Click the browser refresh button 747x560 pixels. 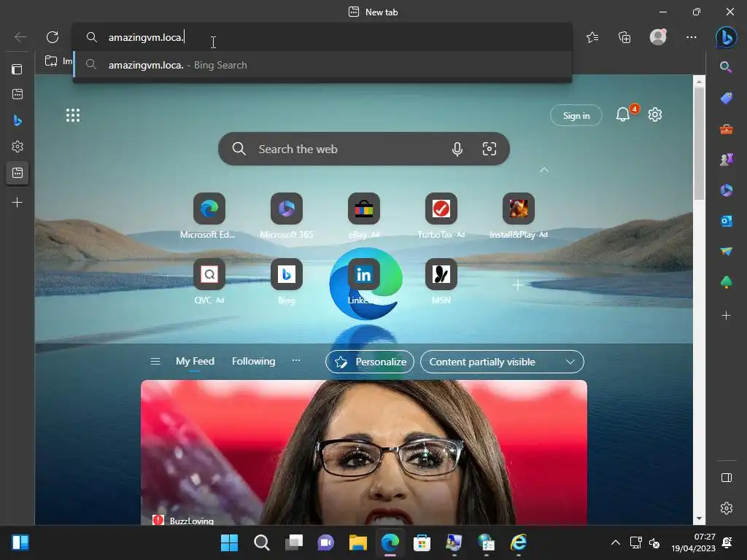point(53,37)
